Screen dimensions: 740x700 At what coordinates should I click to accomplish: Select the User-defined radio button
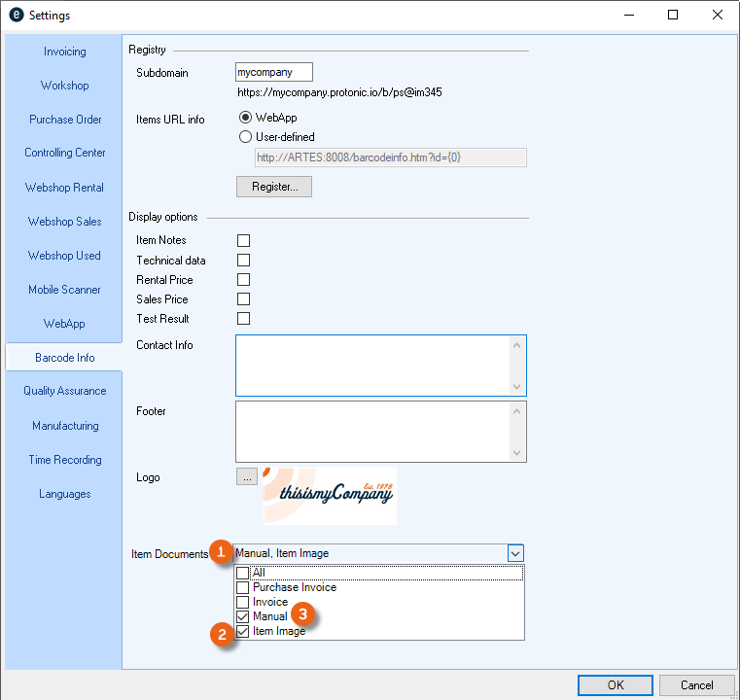coord(245,137)
